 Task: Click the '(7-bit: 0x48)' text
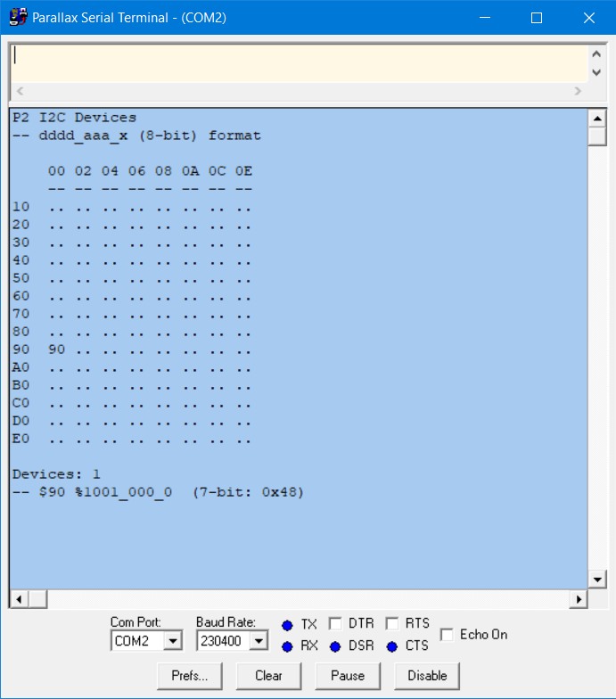(248, 492)
